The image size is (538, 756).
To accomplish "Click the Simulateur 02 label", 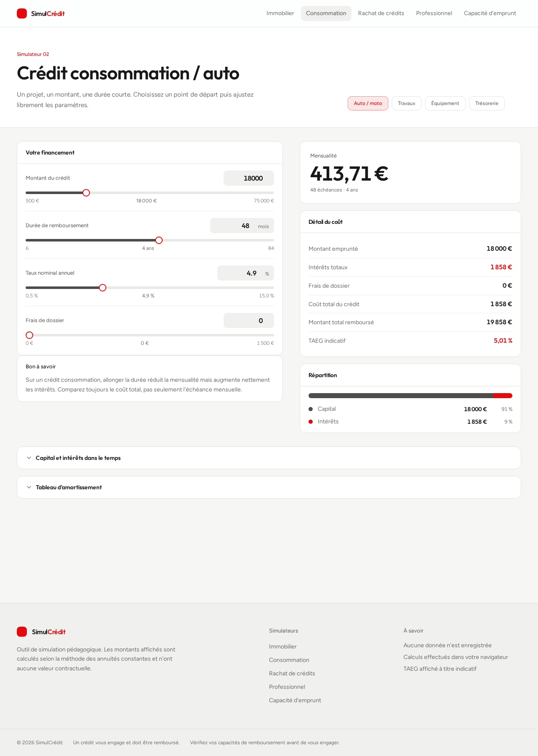I will [33, 54].
